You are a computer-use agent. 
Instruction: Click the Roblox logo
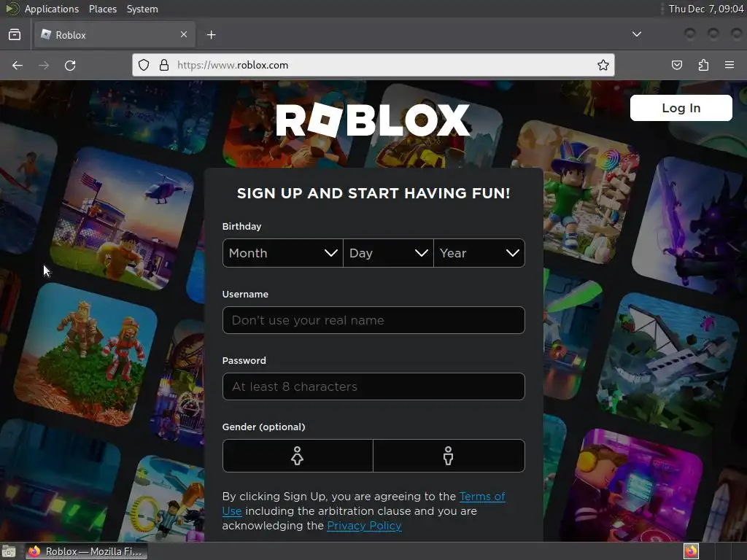[x=373, y=120]
